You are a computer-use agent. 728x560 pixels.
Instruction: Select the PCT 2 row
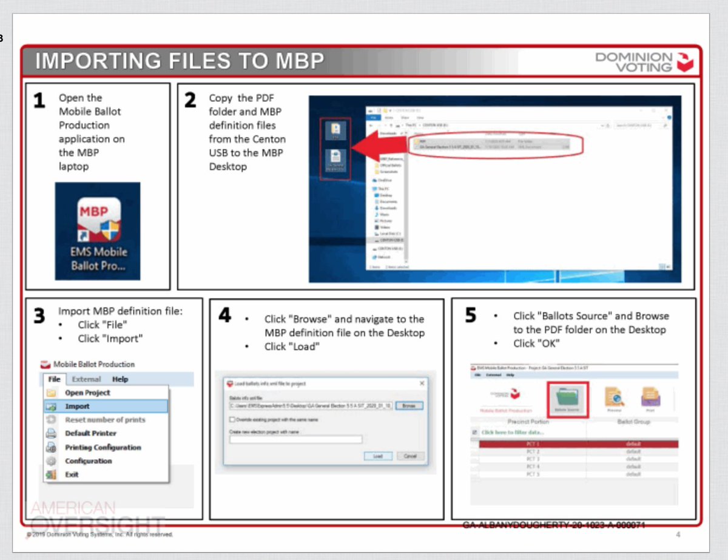point(579,451)
